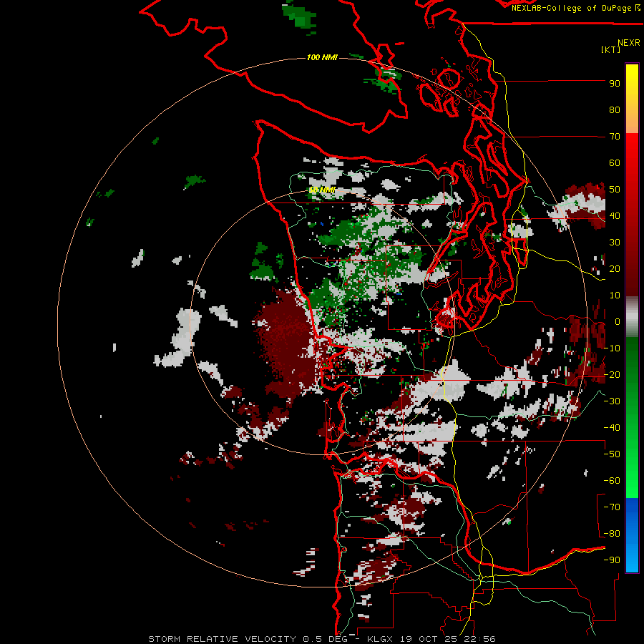Screen dimensions: 644x644
Task: Select the yellow top segment of the velocity scale
Action: [632, 99]
